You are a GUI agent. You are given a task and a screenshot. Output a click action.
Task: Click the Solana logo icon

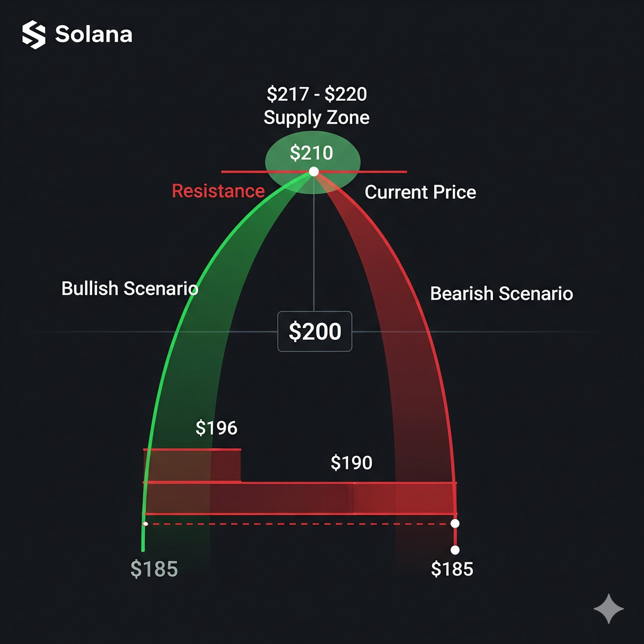34,35
